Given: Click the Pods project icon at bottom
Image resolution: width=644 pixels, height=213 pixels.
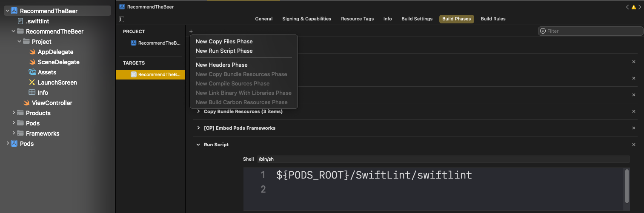Looking at the screenshot, I should coord(14,144).
